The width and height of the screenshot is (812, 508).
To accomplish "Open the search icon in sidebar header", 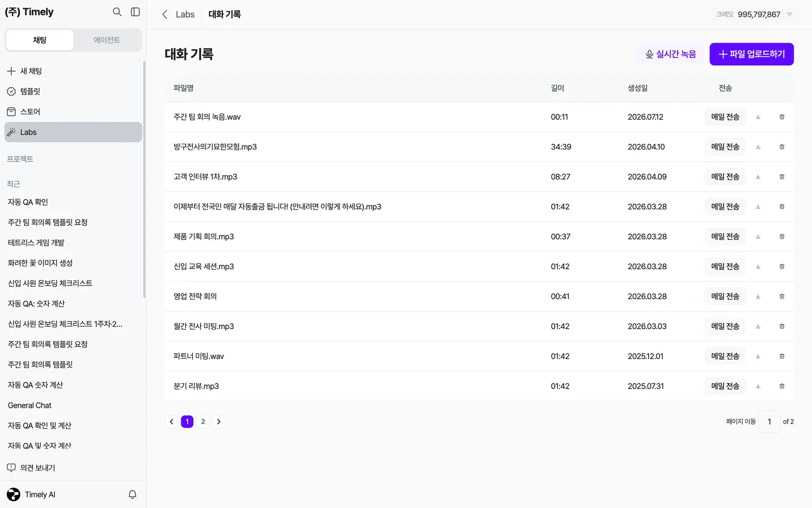I will pos(117,12).
